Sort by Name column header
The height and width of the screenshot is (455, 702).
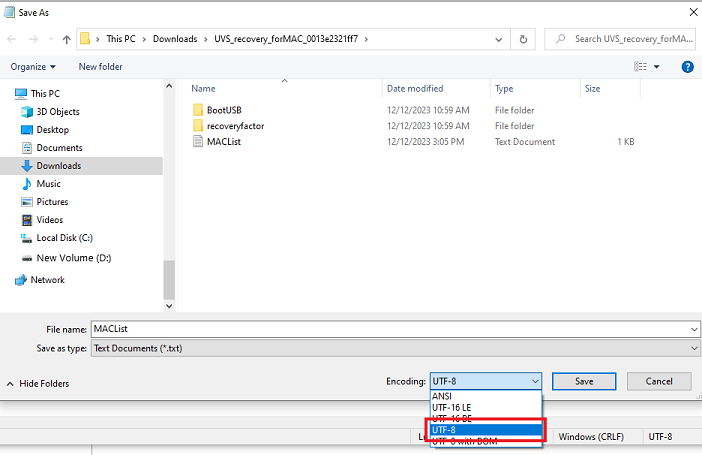pyautogui.click(x=203, y=89)
